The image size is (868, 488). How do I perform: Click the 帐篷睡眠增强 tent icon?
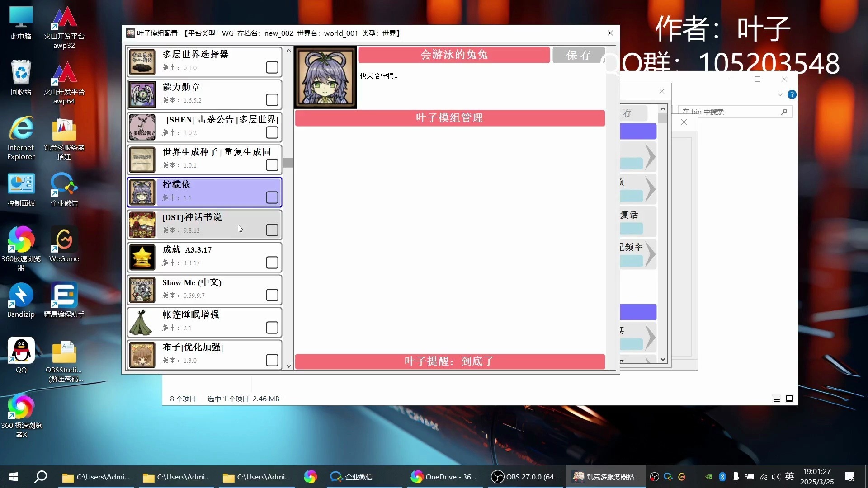coord(142,322)
